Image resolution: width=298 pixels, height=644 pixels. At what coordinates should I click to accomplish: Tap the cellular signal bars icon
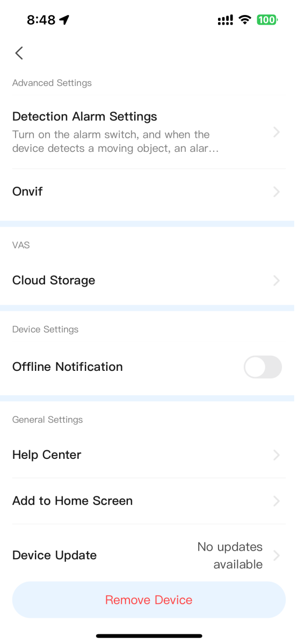226,20
